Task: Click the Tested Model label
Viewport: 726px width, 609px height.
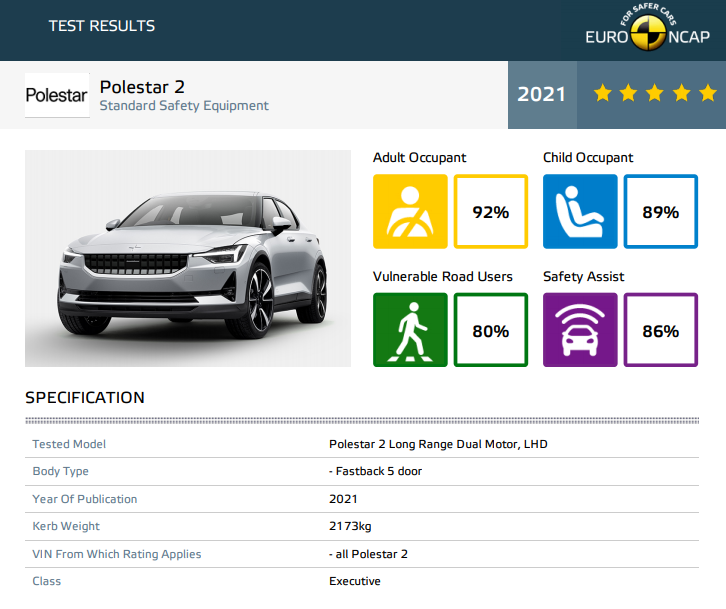Action: [69, 444]
